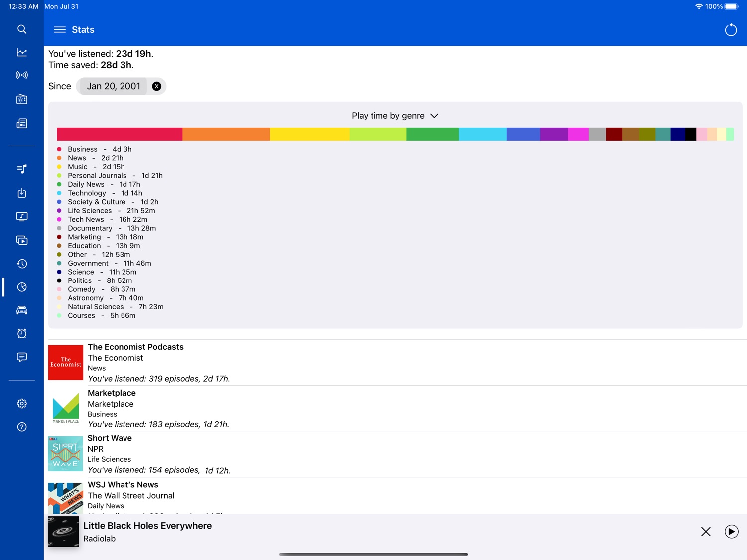Expand the Play time by genre dropdown
Viewport: 747px width, 560px height.
coord(395,116)
